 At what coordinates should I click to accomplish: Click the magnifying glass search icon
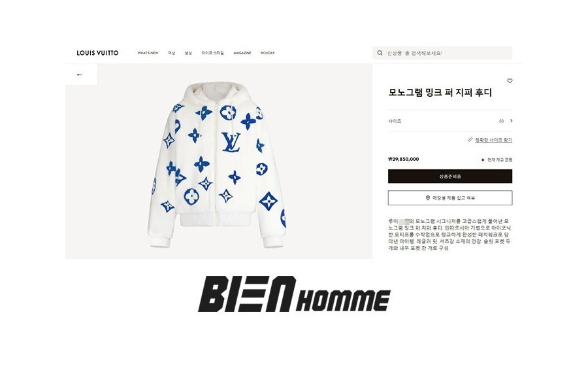380,53
